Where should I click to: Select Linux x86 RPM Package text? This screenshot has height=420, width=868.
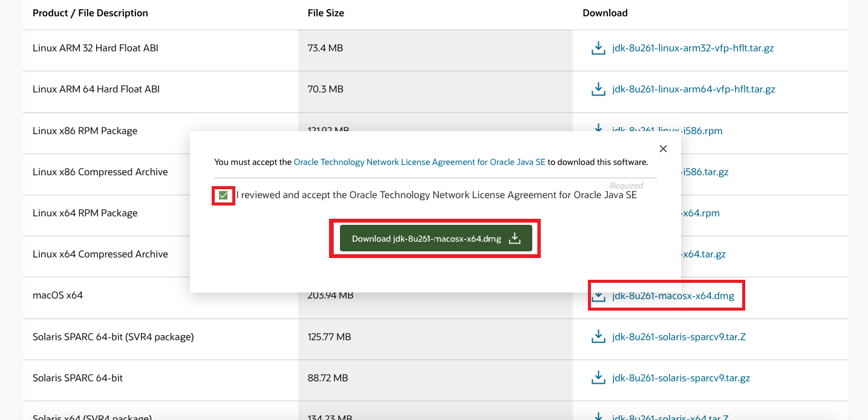(85, 131)
